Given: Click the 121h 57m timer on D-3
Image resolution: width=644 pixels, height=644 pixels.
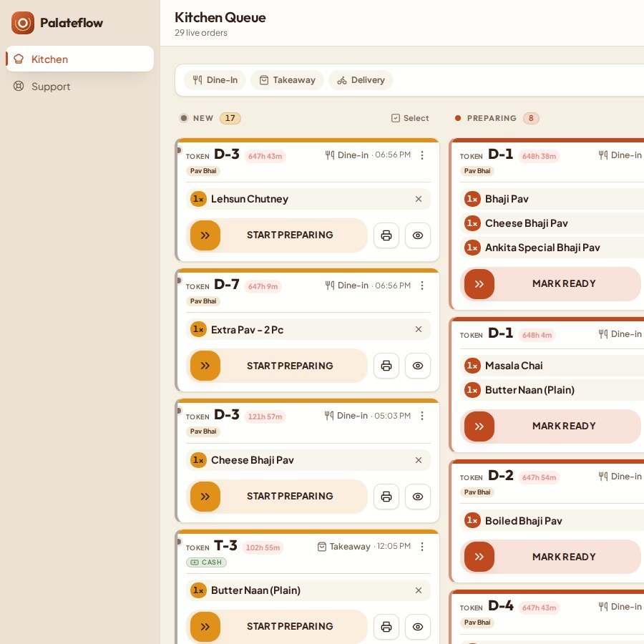Looking at the screenshot, I should (265, 416).
